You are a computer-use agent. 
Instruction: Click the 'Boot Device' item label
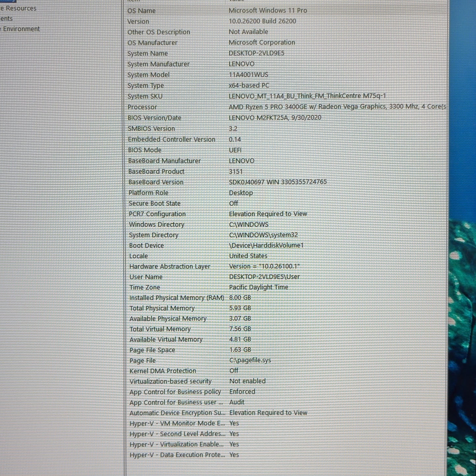click(146, 246)
